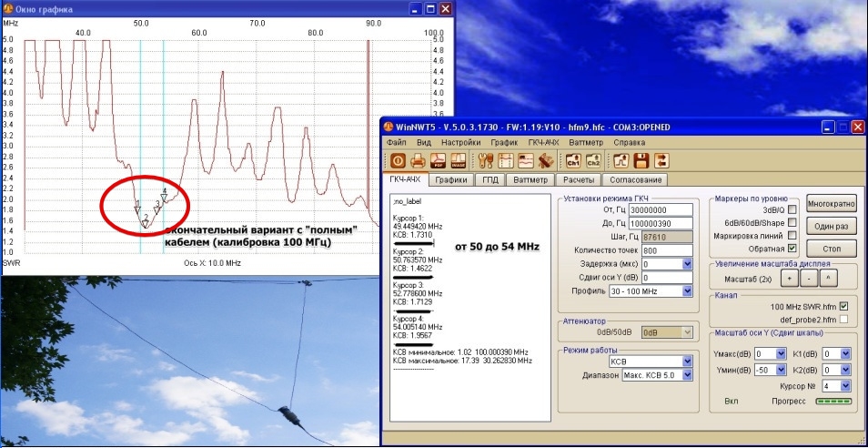Click the printer icon in the toolbar

pyautogui.click(x=418, y=160)
